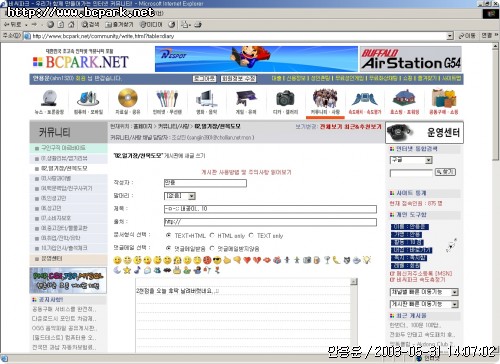Viewport: 500px width, 364px height.
Task: Click into the message body text area
Action: pyautogui.click(x=243, y=315)
